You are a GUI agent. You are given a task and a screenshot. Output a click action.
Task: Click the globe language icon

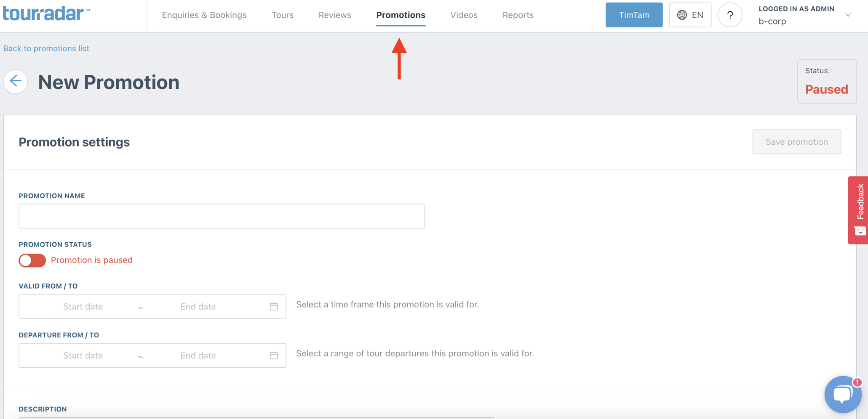pyautogui.click(x=681, y=15)
